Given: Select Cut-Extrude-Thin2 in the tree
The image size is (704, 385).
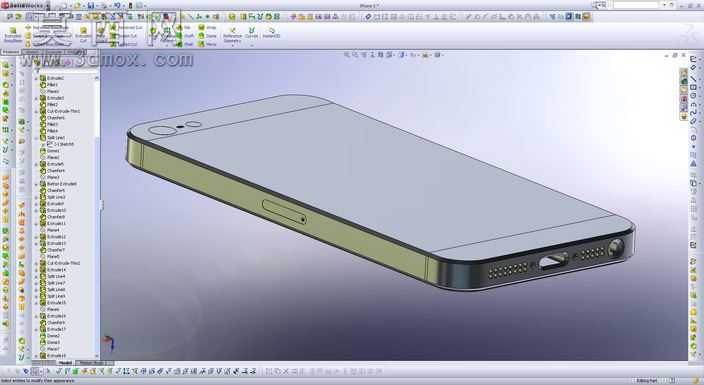Looking at the screenshot, I should point(60,263).
